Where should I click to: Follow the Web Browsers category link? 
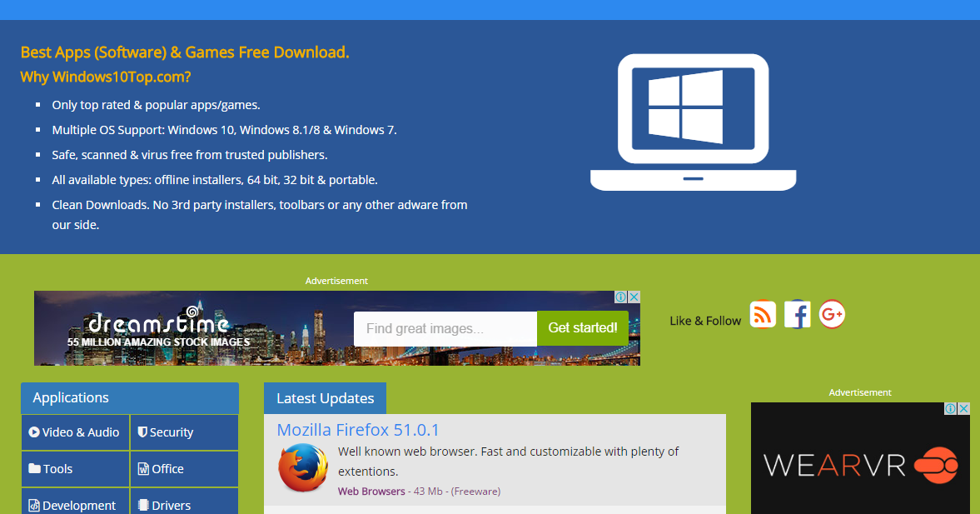pyautogui.click(x=371, y=492)
